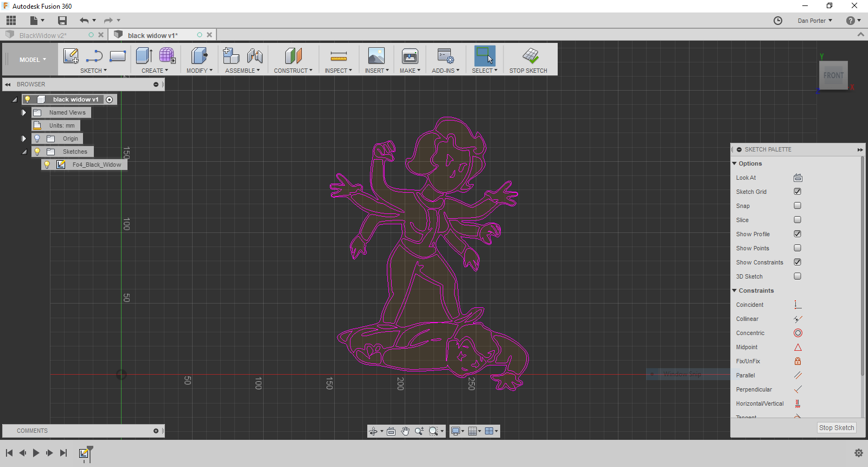868x467 pixels.
Task: Select the Create Sketch tool icon
Action: pyautogui.click(x=71, y=56)
